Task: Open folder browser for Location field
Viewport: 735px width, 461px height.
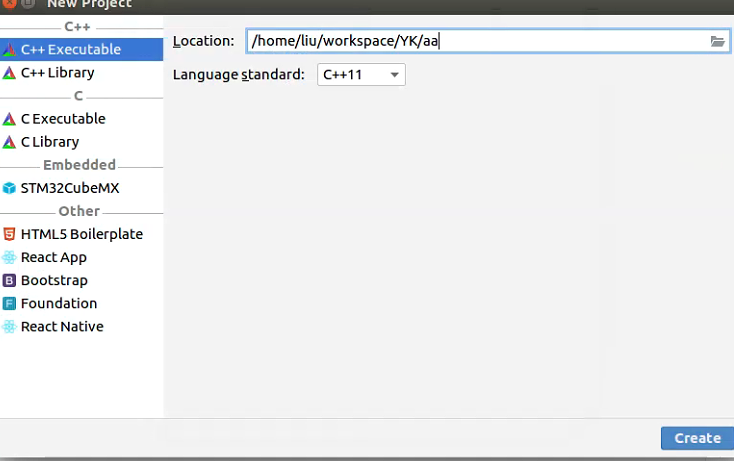Action: (x=717, y=41)
